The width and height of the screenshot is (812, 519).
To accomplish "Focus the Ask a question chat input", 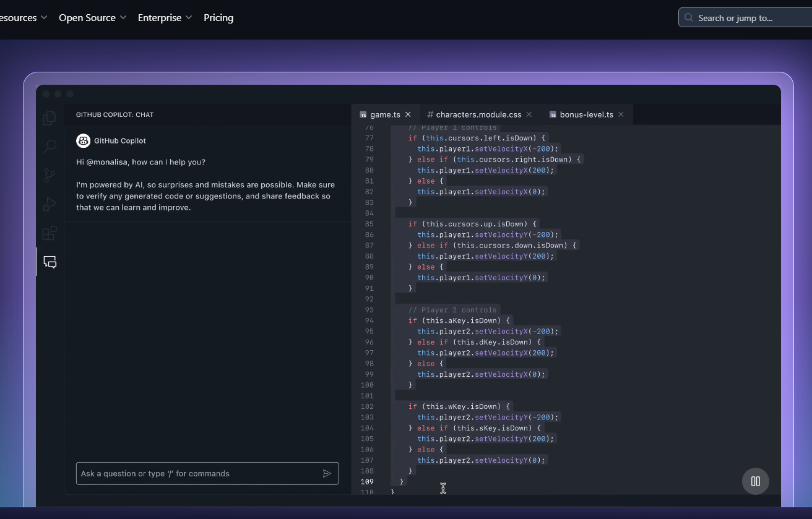I will [x=207, y=473].
